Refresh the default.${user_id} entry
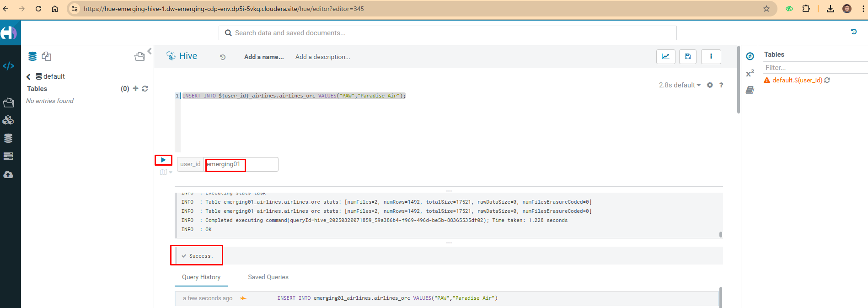 click(x=827, y=80)
